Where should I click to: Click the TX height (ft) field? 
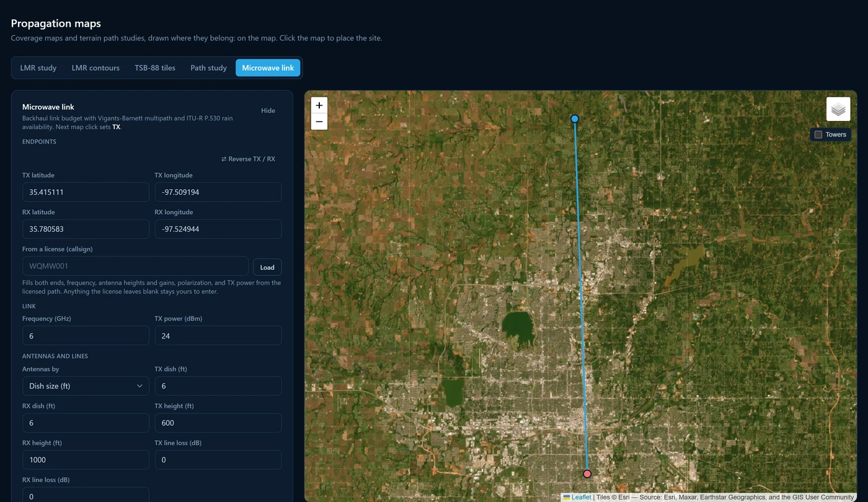218,423
